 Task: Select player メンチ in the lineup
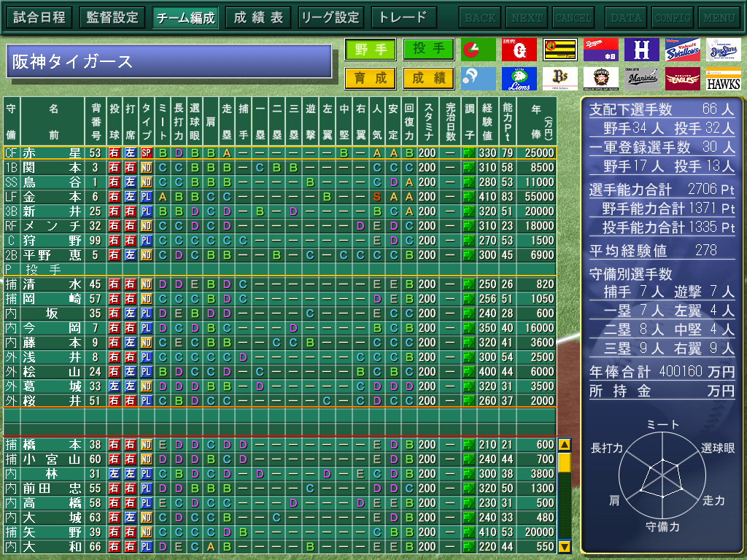(x=280, y=226)
